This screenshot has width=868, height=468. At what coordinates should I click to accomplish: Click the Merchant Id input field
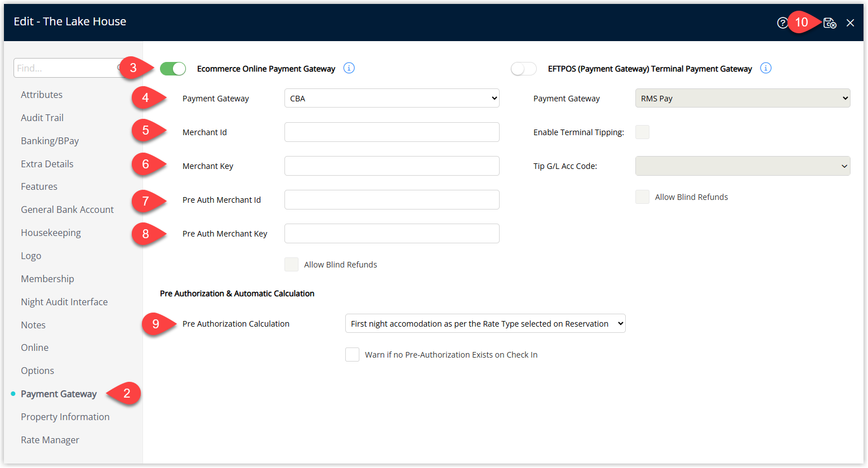click(x=392, y=132)
